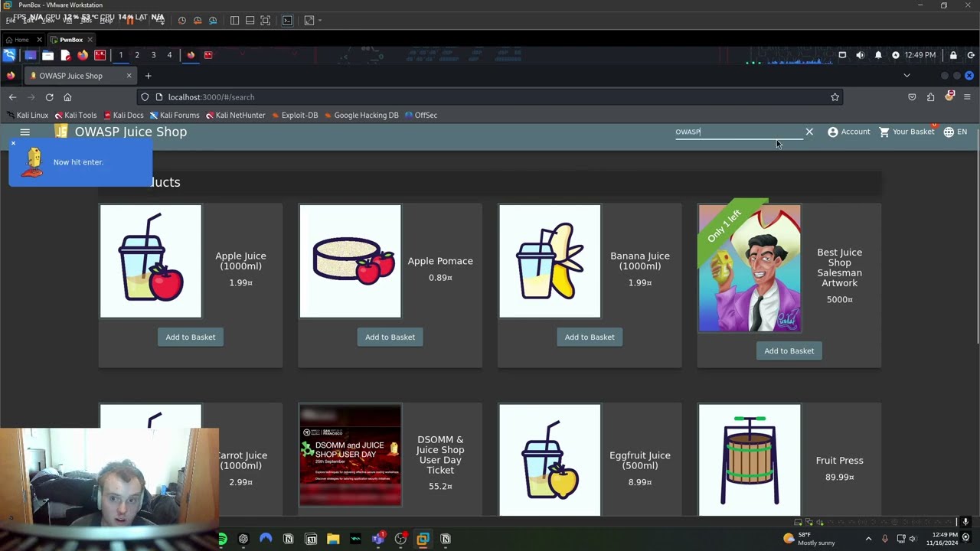This screenshot has height=551, width=980.
Task: Switch to Kali workspace 2
Action: point(137,55)
